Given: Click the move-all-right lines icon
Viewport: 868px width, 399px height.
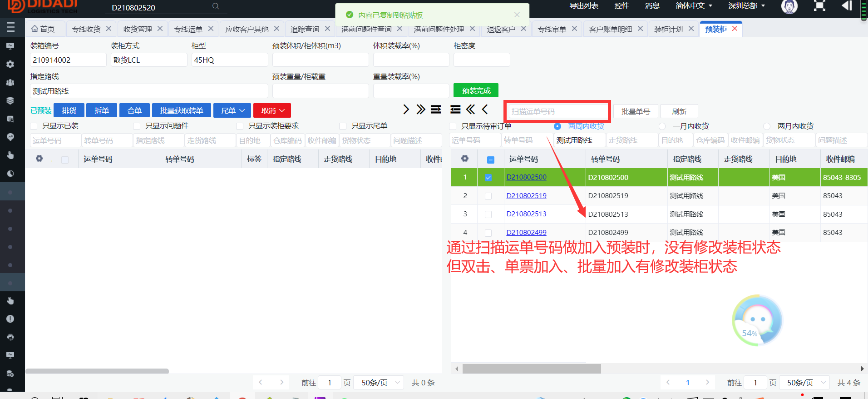Looking at the screenshot, I should (436, 110).
